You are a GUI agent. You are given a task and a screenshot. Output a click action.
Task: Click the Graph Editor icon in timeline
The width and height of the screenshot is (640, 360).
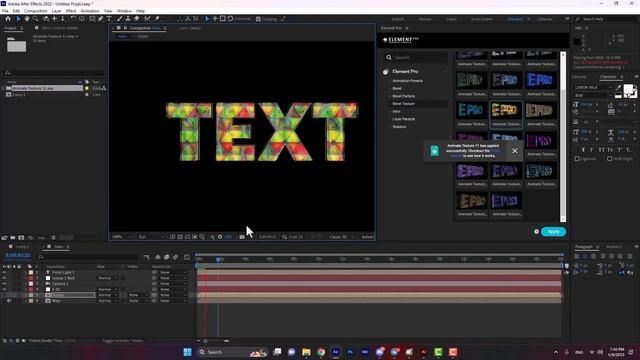(x=187, y=257)
